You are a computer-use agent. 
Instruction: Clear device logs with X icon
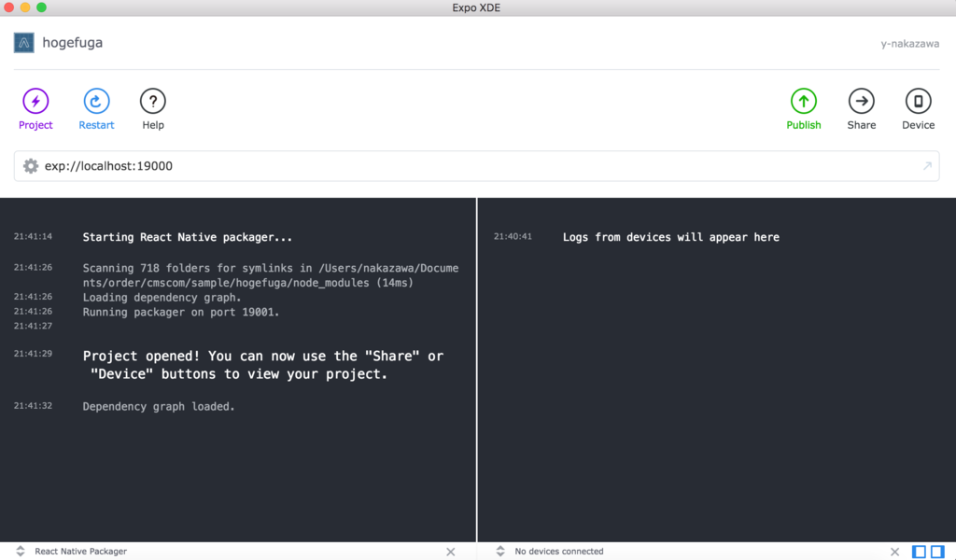[x=894, y=552]
